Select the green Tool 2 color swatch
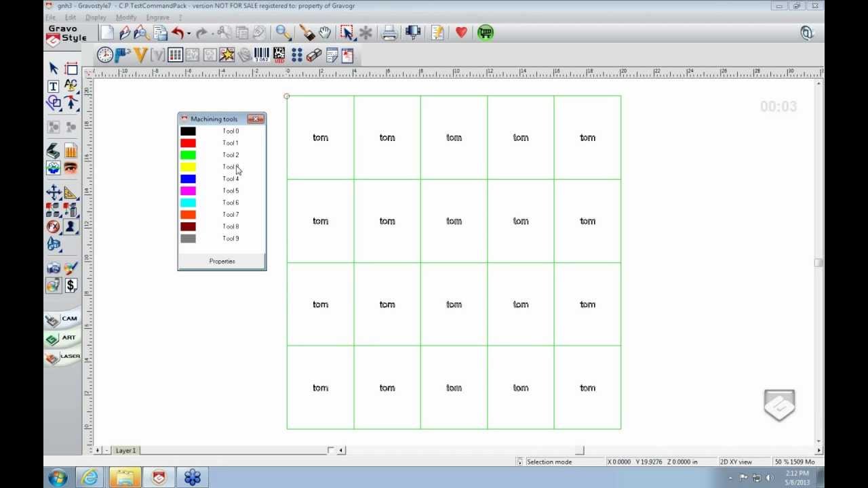This screenshot has width=868, height=488. tap(188, 155)
